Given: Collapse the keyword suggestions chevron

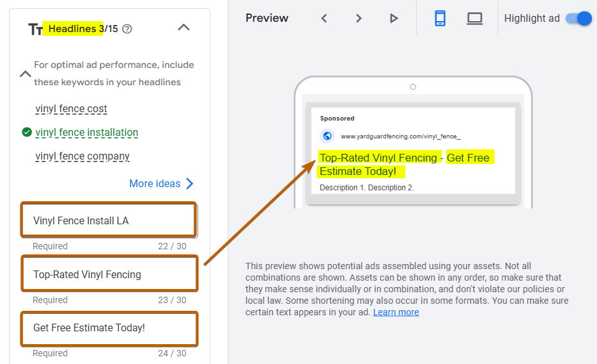Looking at the screenshot, I should (25, 74).
